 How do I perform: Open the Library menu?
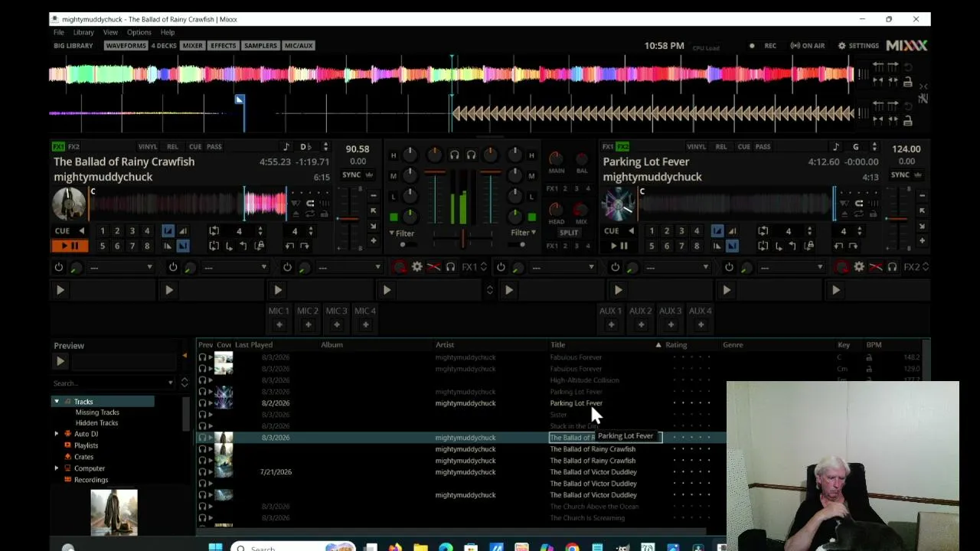83,32
